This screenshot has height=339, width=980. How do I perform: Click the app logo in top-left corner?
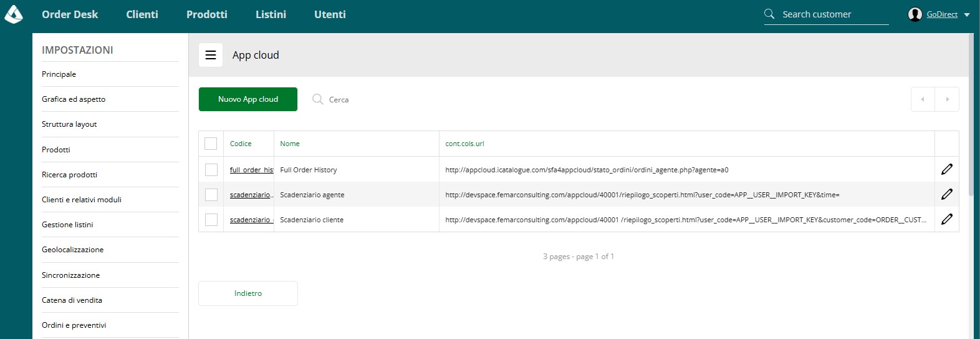[x=14, y=14]
